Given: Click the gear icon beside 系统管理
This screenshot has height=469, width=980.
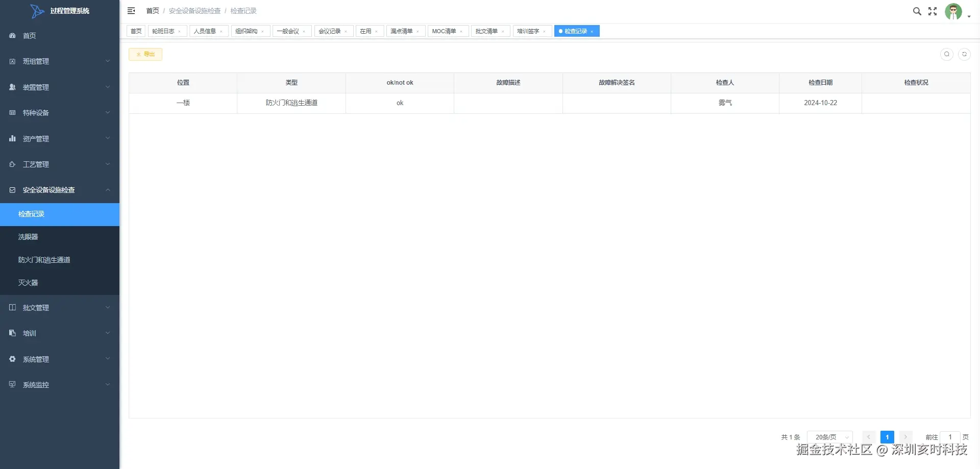Looking at the screenshot, I should 12,359.
